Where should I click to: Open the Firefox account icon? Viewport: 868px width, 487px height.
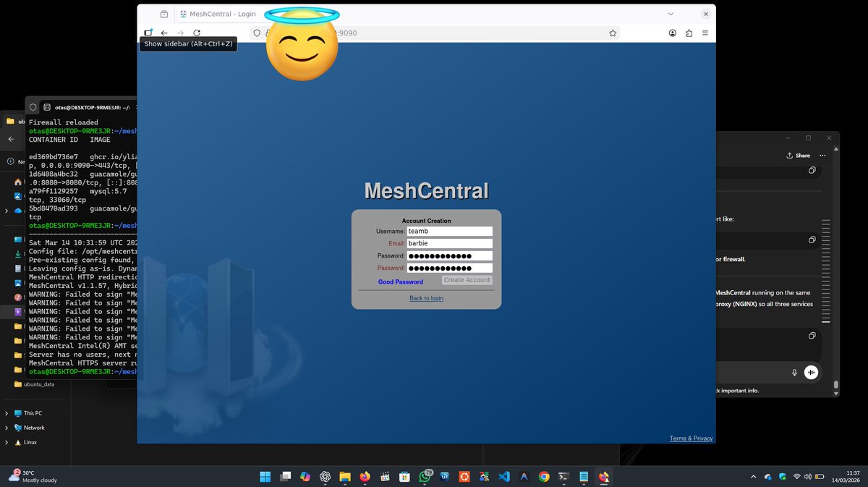pyautogui.click(x=672, y=33)
